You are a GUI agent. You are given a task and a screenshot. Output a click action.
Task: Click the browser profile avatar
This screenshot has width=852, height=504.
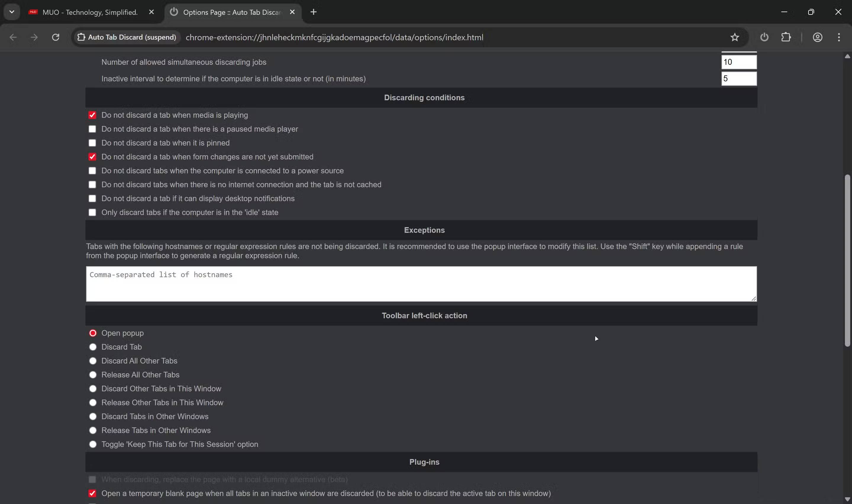coord(818,37)
